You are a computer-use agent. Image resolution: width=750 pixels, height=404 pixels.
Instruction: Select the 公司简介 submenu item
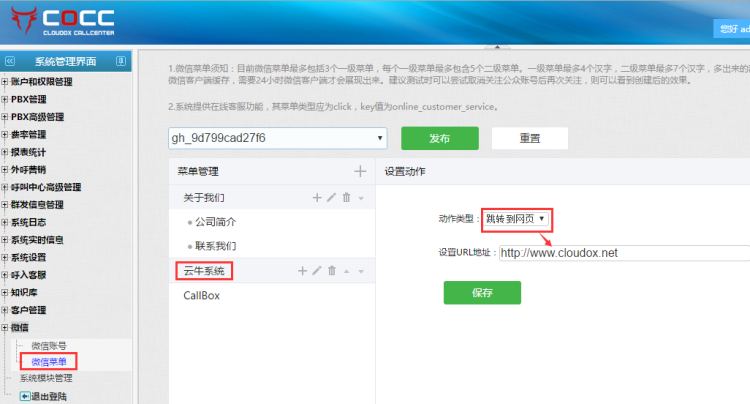tap(216, 221)
